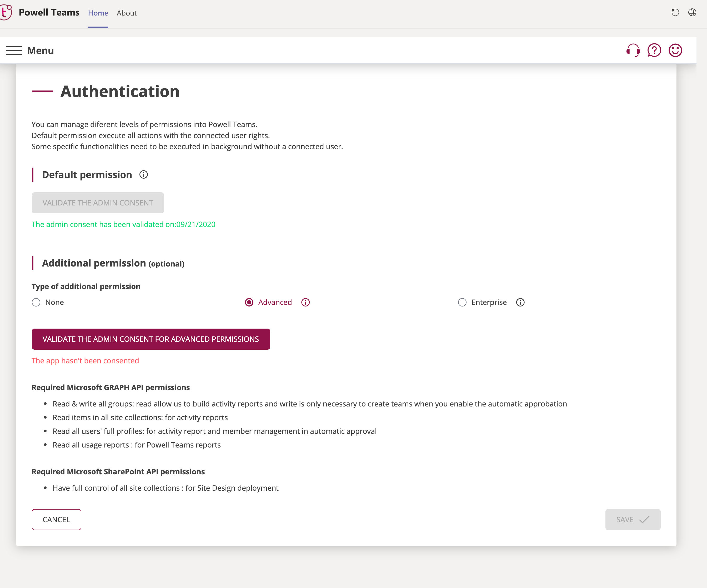
Task: Click the admin consent validated date message
Action: (124, 224)
